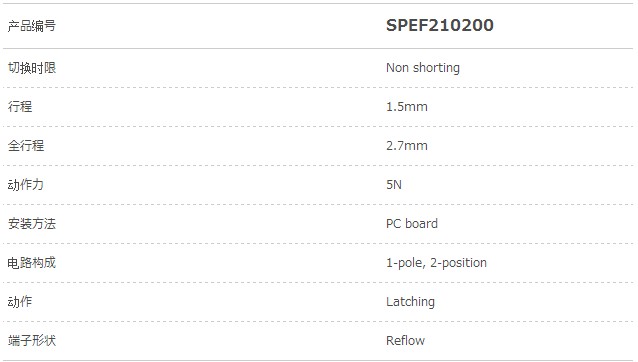The height and width of the screenshot is (362, 638).
Task: Select the Latching value
Action: point(410,302)
